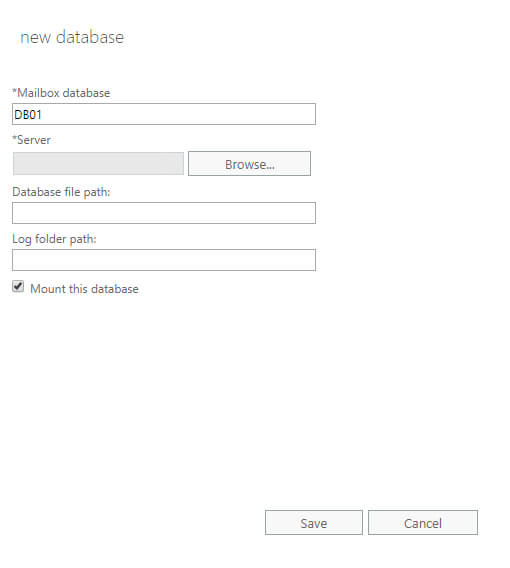
Task: Click the "new database" heading
Action: (72, 37)
